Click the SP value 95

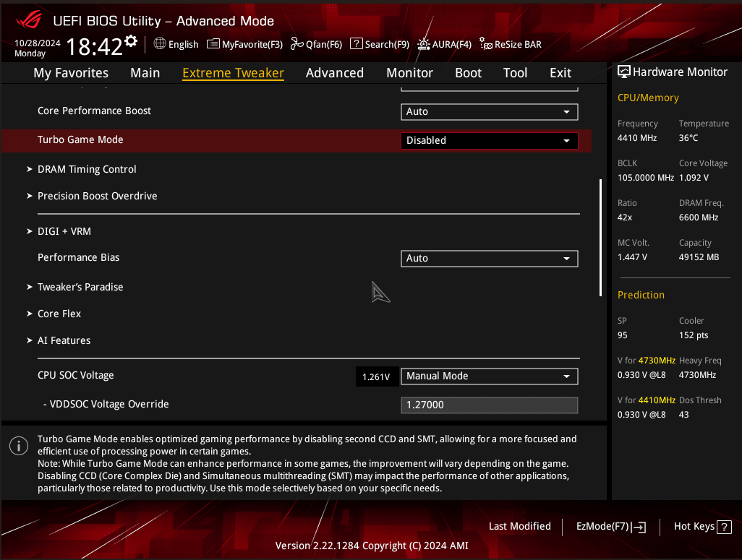[x=622, y=335]
